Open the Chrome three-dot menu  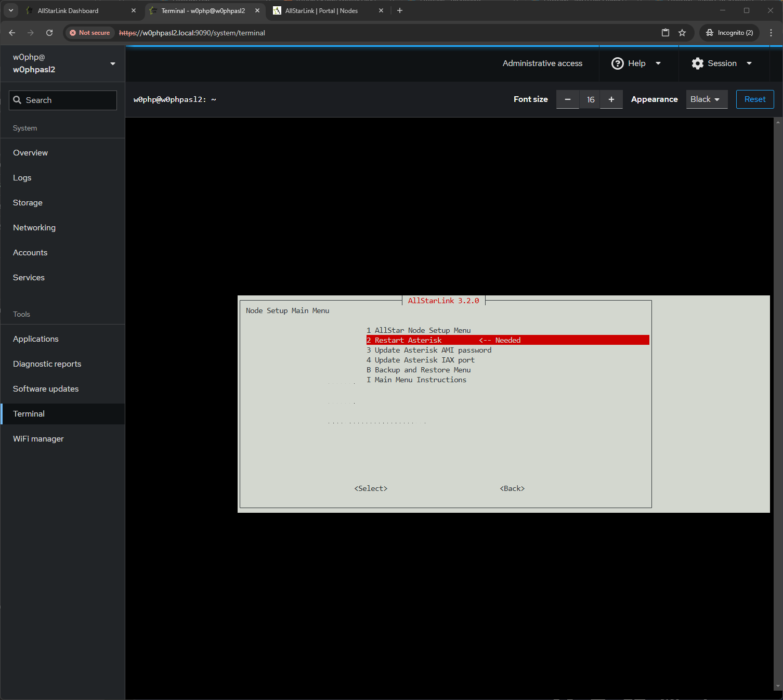(x=771, y=33)
